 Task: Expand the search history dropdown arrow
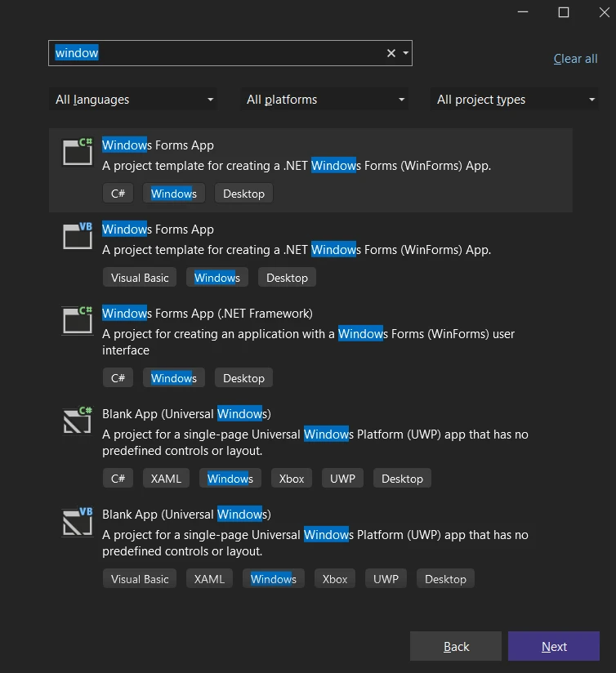click(x=406, y=53)
